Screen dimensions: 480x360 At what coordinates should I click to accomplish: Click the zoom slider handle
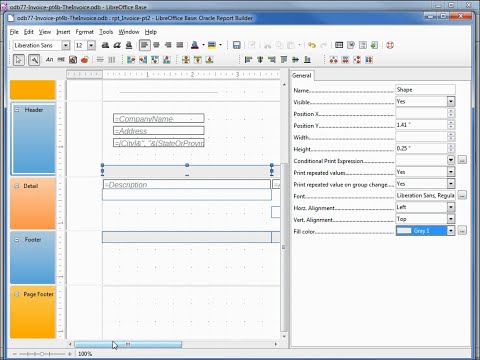coord(42,354)
